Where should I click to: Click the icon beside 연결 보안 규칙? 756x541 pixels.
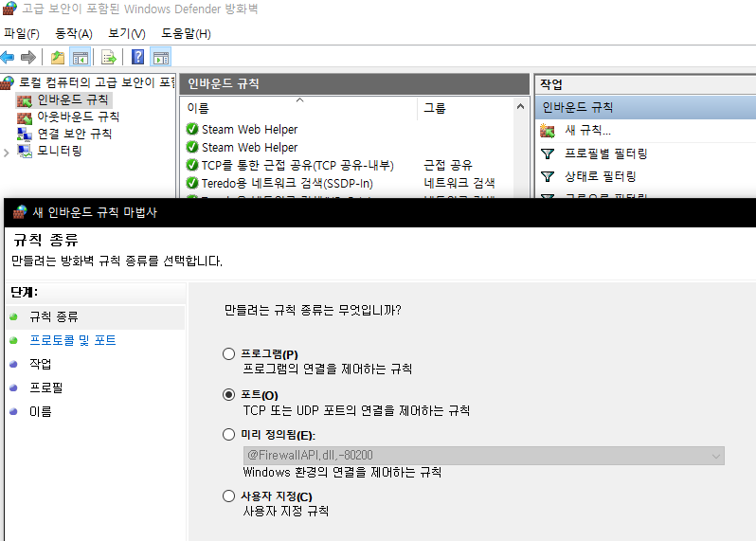(25, 134)
